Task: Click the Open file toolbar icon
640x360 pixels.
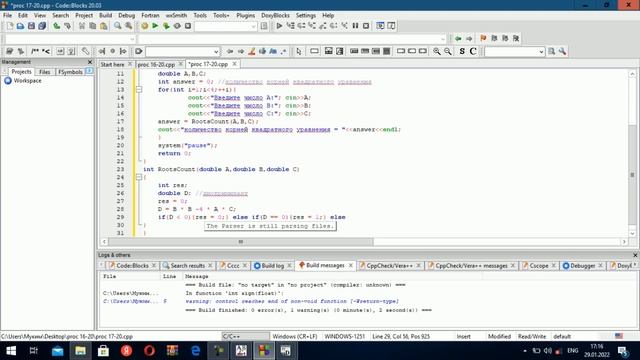Action: (20, 26)
